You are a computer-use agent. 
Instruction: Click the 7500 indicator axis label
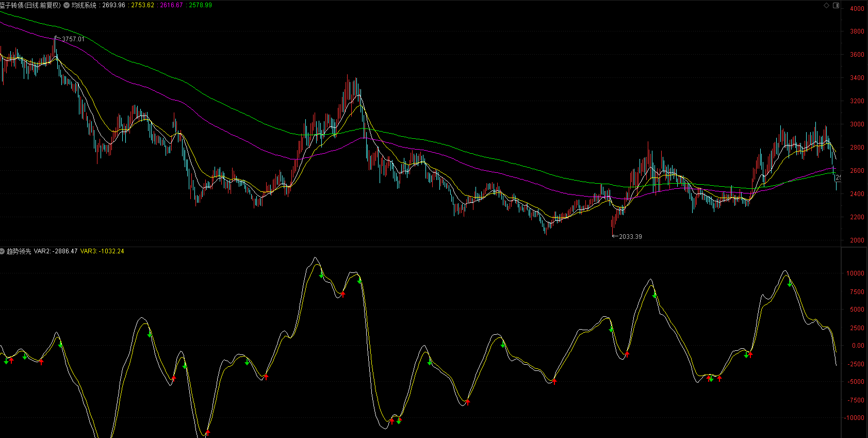click(x=857, y=292)
